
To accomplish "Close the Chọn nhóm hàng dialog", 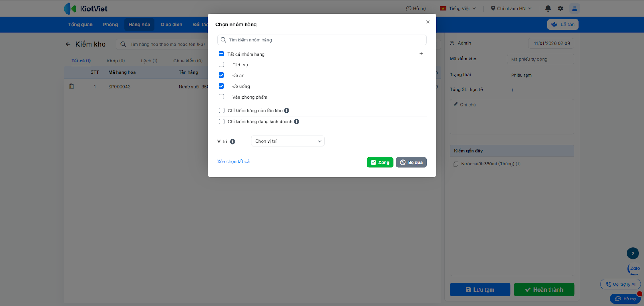I will [428, 22].
